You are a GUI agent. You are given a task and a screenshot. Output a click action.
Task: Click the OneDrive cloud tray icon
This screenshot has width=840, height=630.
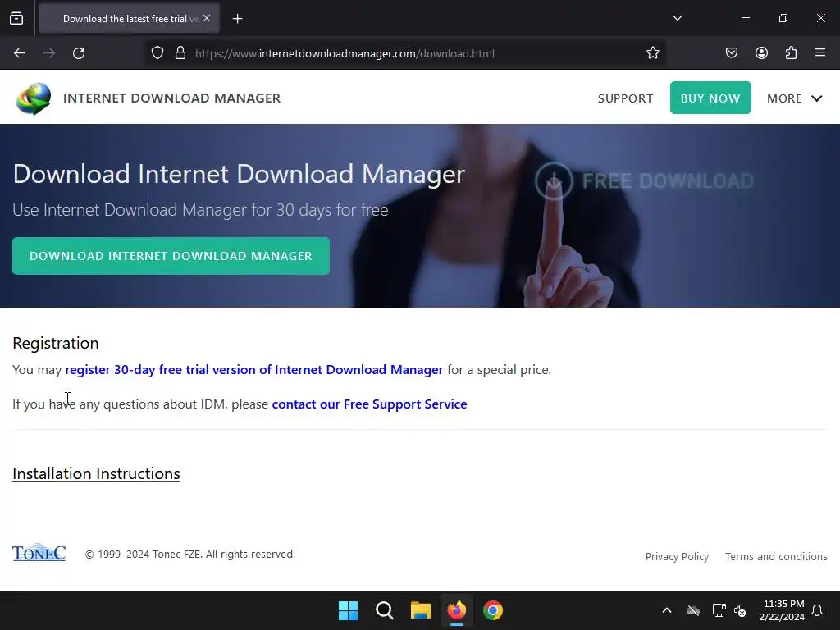(x=693, y=610)
